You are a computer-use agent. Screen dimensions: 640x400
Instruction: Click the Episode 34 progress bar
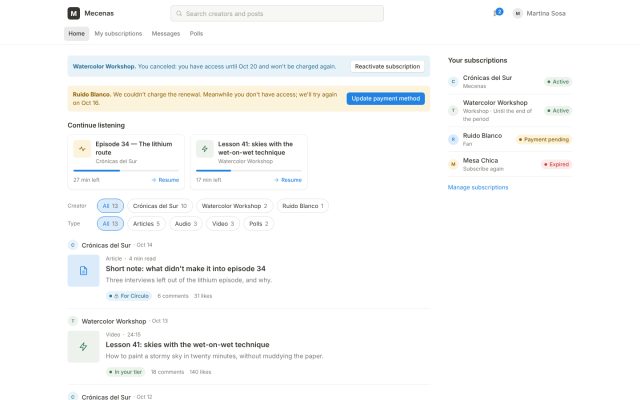point(126,171)
